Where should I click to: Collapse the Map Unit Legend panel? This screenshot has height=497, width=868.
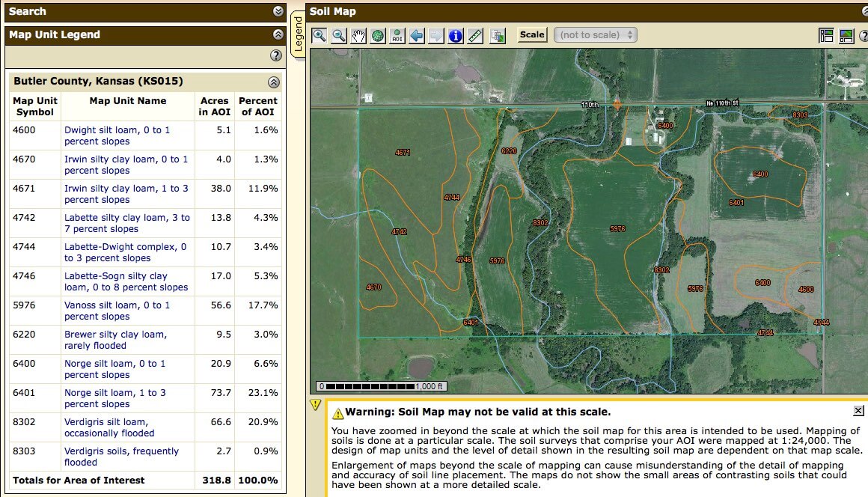(x=278, y=34)
